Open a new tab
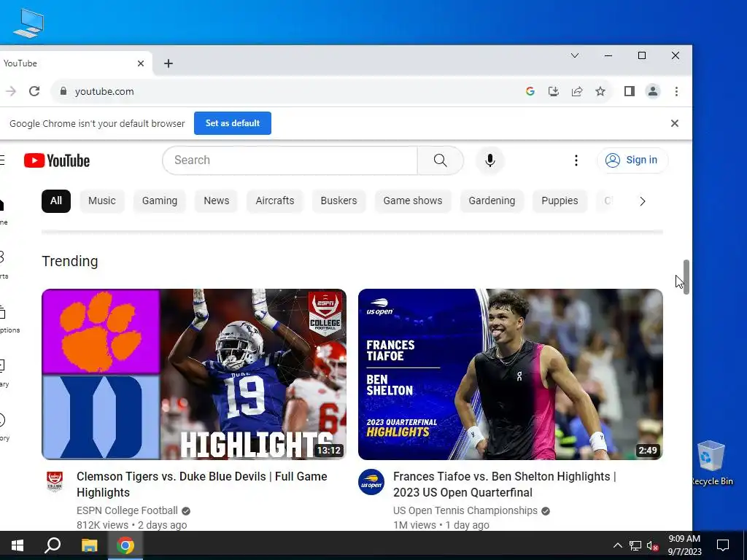Image resolution: width=747 pixels, height=560 pixels. pyautogui.click(x=169, y=63)
